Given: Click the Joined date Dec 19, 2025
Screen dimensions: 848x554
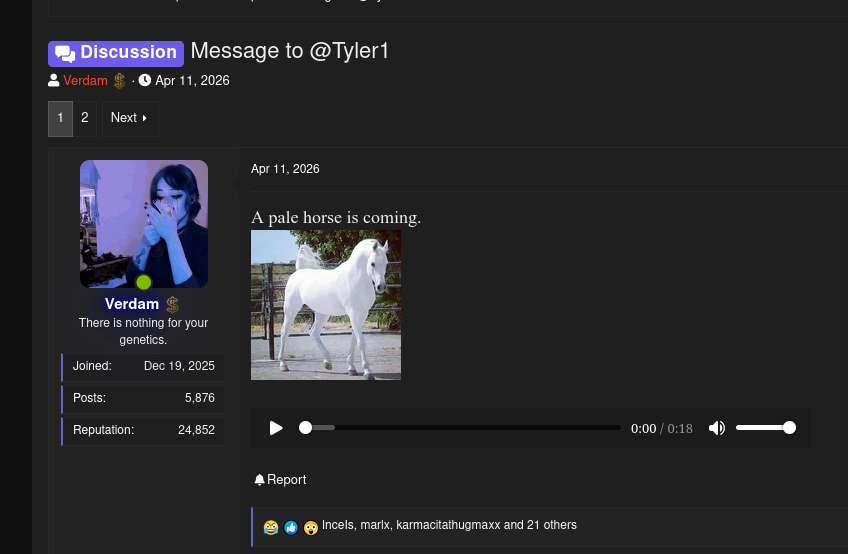Looking at the screenshot, I should pos(179,366).
